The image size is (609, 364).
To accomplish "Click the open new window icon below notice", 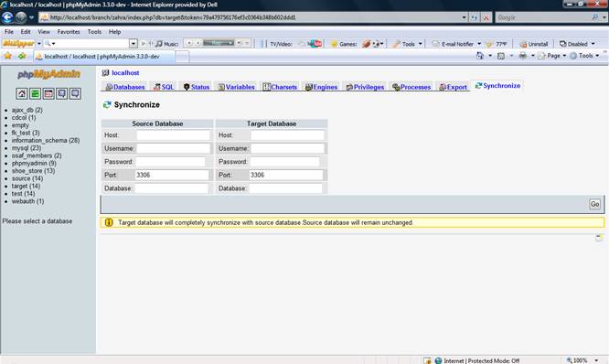I will (599, 238).
